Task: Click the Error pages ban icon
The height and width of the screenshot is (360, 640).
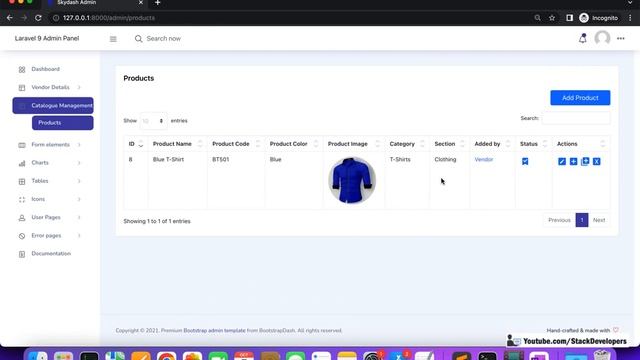Action: coord(22,236)
